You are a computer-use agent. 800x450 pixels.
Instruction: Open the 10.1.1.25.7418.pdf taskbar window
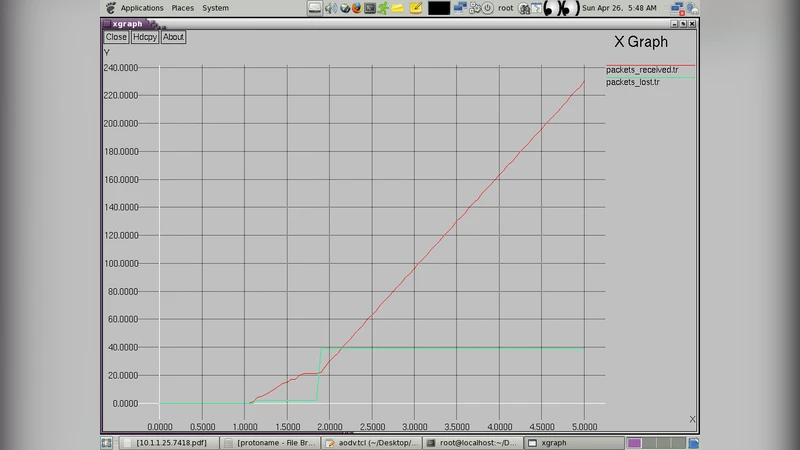tap(168, 442)
